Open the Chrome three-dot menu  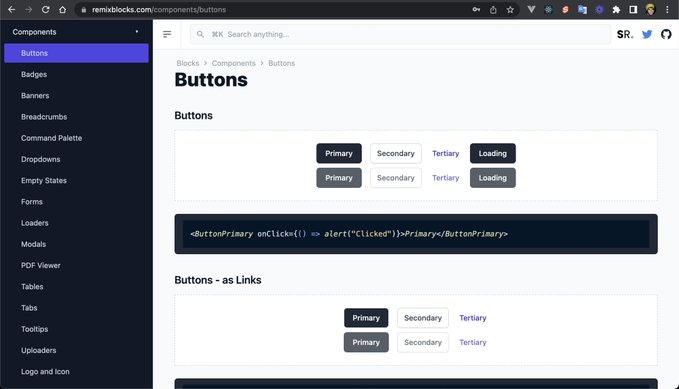pos(667,10)
